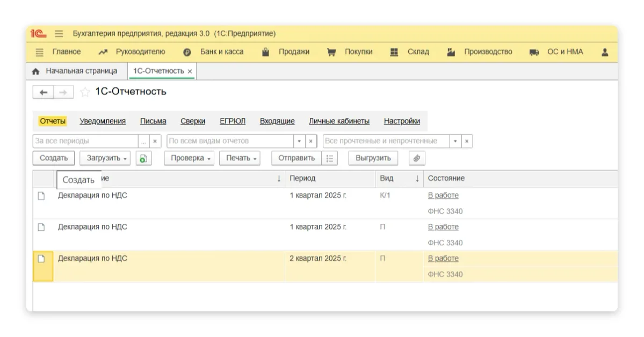Screen dimensions: 644x337
Task: Switch to the Уведомления tab
Action: tap(103, 121)
